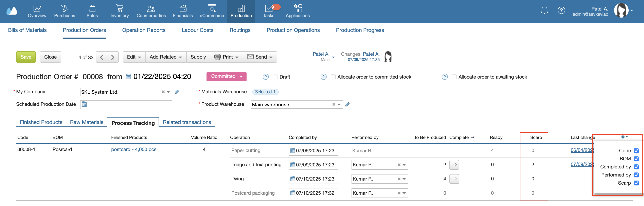Uncheck the Scarp column checkbox

tap(636, 183)
